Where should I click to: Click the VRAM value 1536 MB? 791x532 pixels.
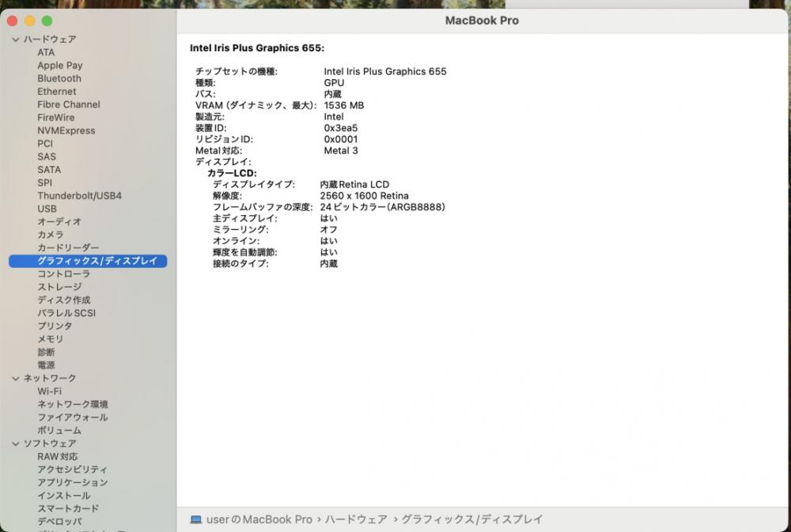point(344,105)
